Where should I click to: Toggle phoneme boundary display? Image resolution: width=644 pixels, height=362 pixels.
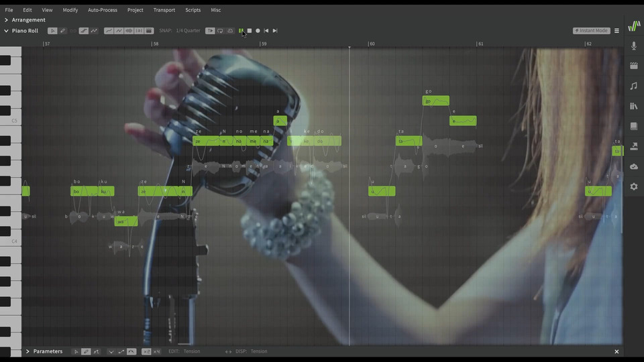click(x=139, y=31)
